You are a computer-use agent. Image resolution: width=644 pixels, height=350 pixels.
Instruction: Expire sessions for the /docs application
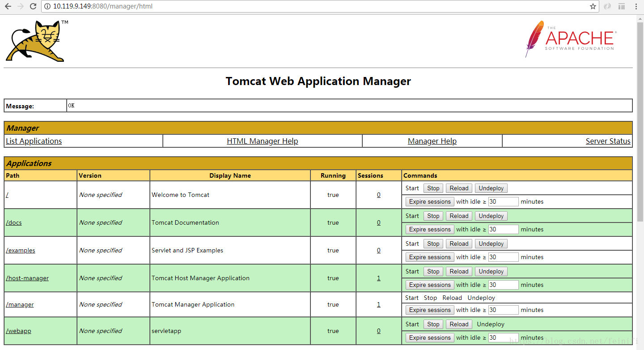tap(430, 230)
